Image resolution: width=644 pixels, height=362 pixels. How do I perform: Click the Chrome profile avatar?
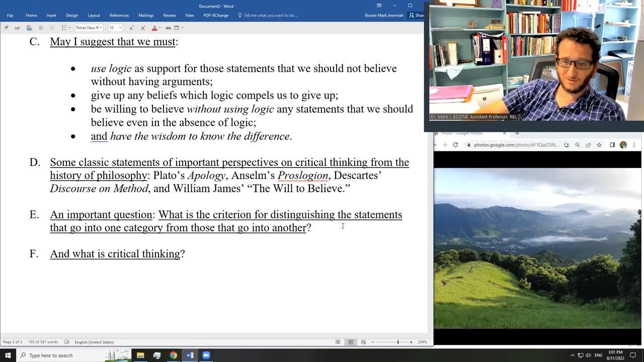(x=623, y=145)
